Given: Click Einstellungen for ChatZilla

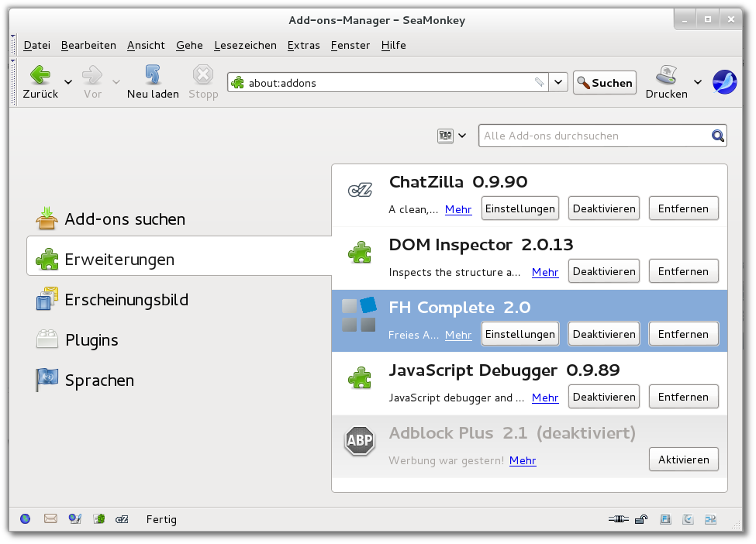Looking at the screenshot, I should [520, 208].
